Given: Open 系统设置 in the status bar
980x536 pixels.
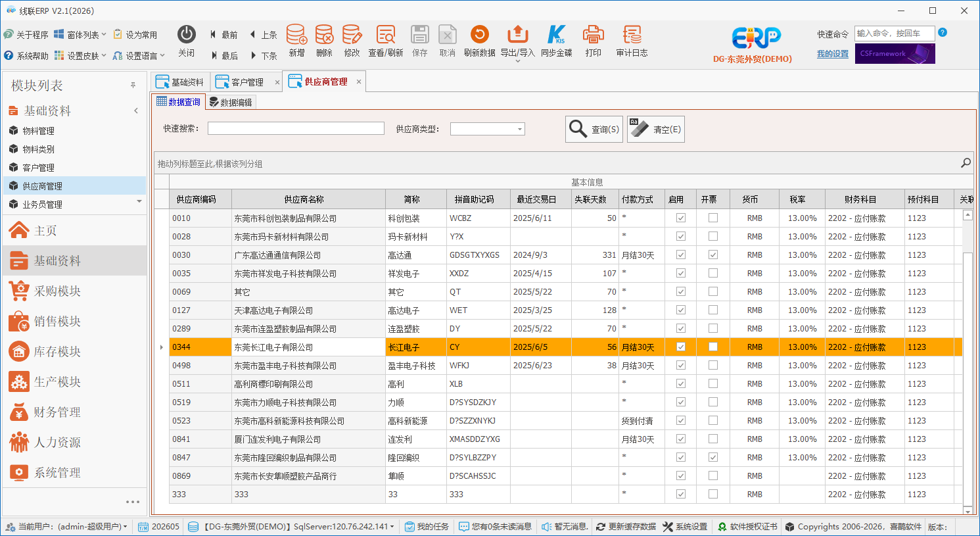Looking at the screenshot, I should click(685, 527).
